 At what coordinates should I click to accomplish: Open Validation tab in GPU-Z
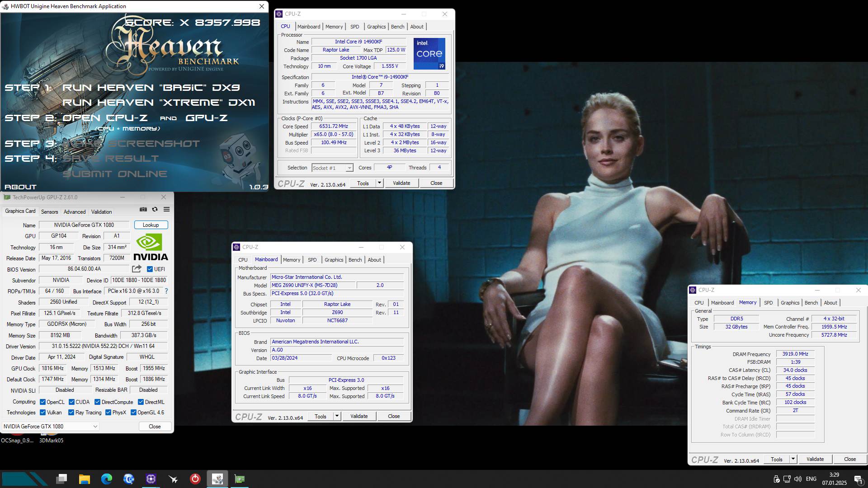101,211
